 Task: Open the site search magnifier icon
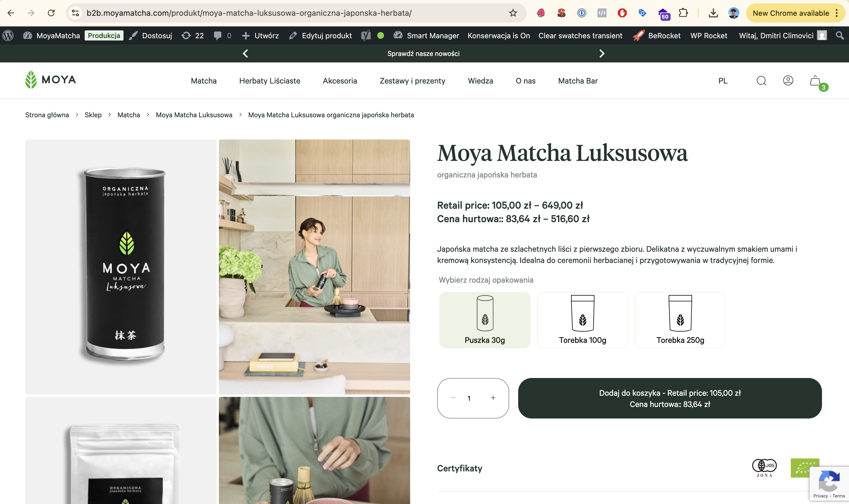point(762,81)
